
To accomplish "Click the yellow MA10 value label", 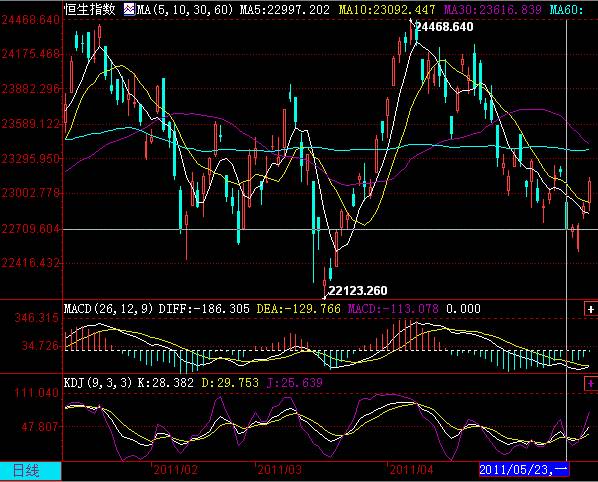I will pyautogui.click(x=387, y=10).
